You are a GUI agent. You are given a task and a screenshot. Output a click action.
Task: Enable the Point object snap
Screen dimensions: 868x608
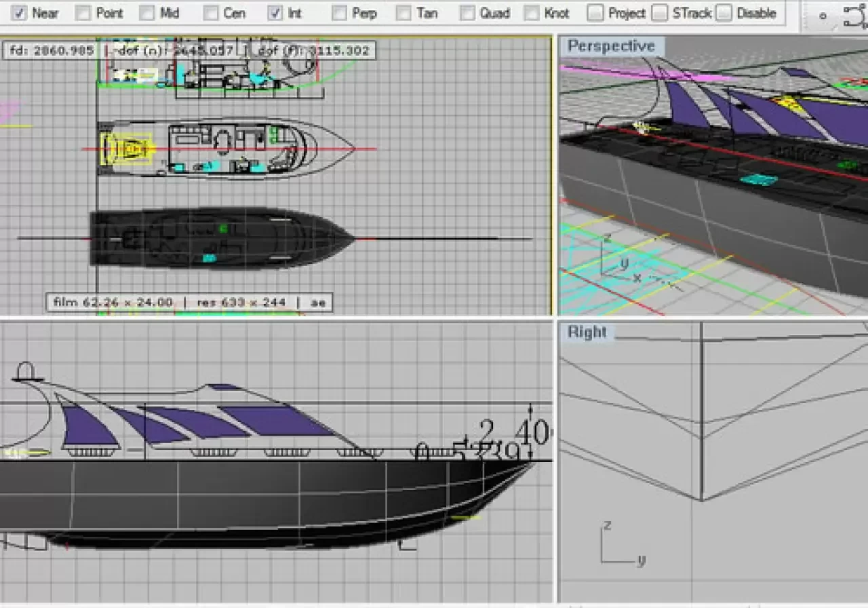(x=83, y=13)
